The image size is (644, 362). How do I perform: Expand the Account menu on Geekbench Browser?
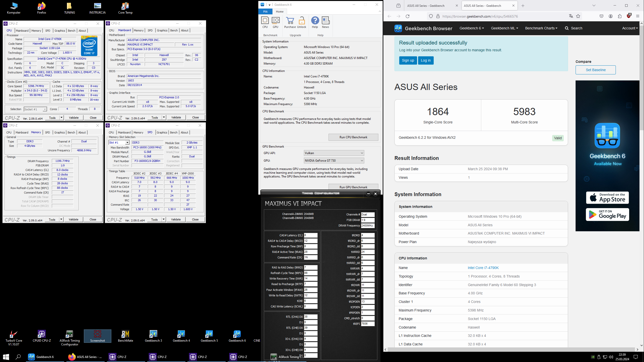tap(630, 28)
